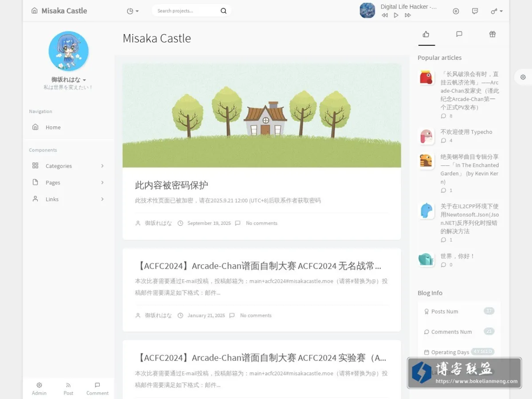Expand Categories in sidebar
The height and width of the screenshot is (399, 532).
tap(68, 166)
